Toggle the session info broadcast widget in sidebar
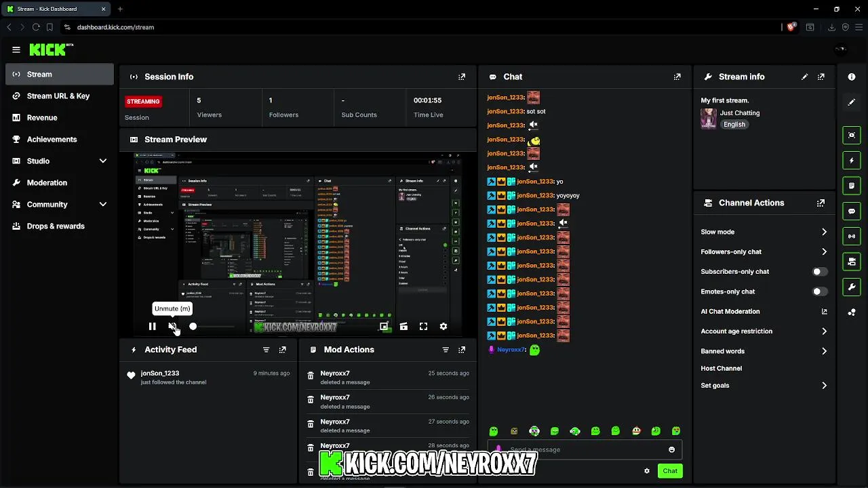This screenshot has width=868, height=488. [852, 237]
